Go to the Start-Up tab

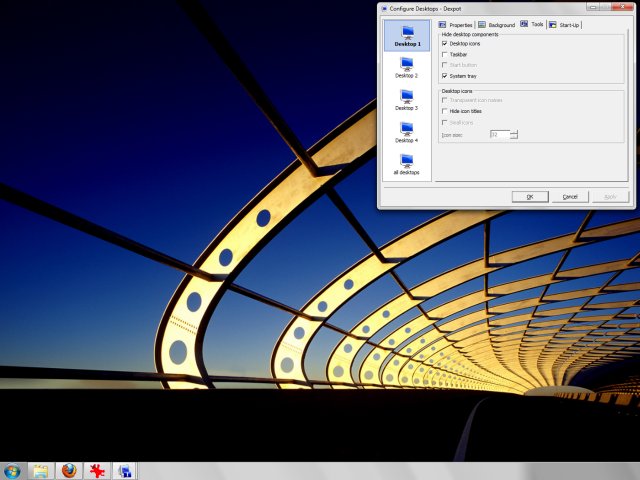[564, 25]
